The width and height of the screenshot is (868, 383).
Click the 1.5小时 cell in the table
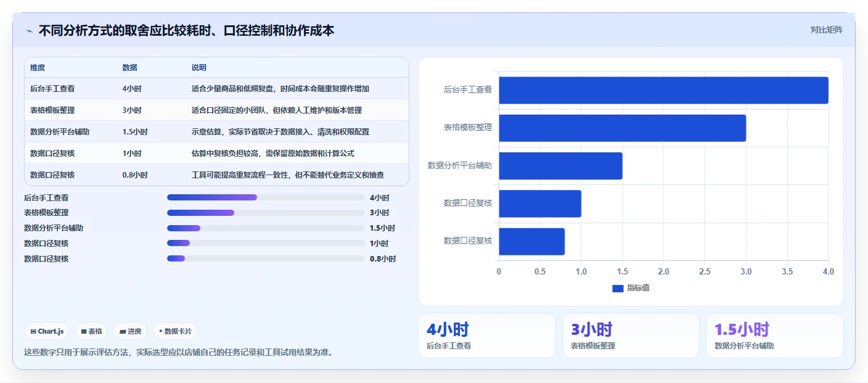tap(135, 132)
